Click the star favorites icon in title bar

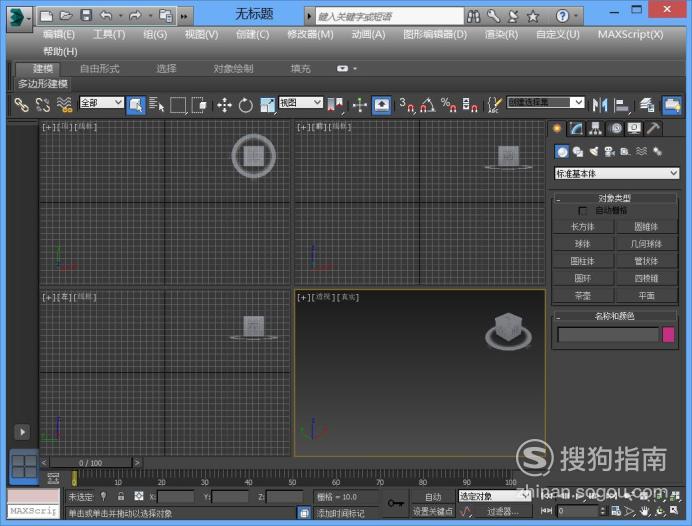pyautogui.click(x=533, y=16)
